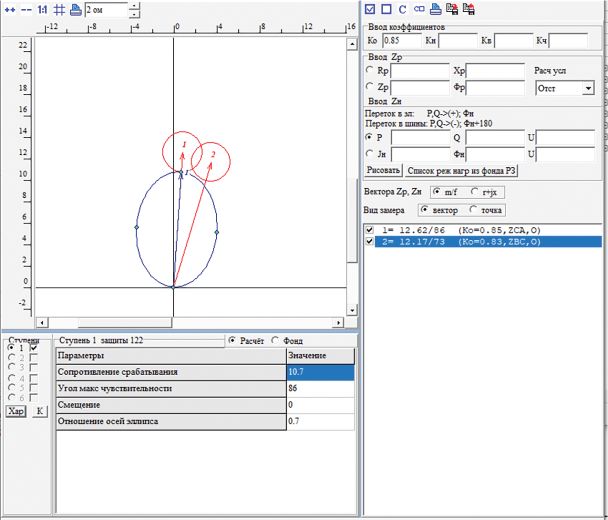Click 'Угол макс чувствительности' value cell 86
The height and width of the screenshot is (520, 608).
pos(320,389)
